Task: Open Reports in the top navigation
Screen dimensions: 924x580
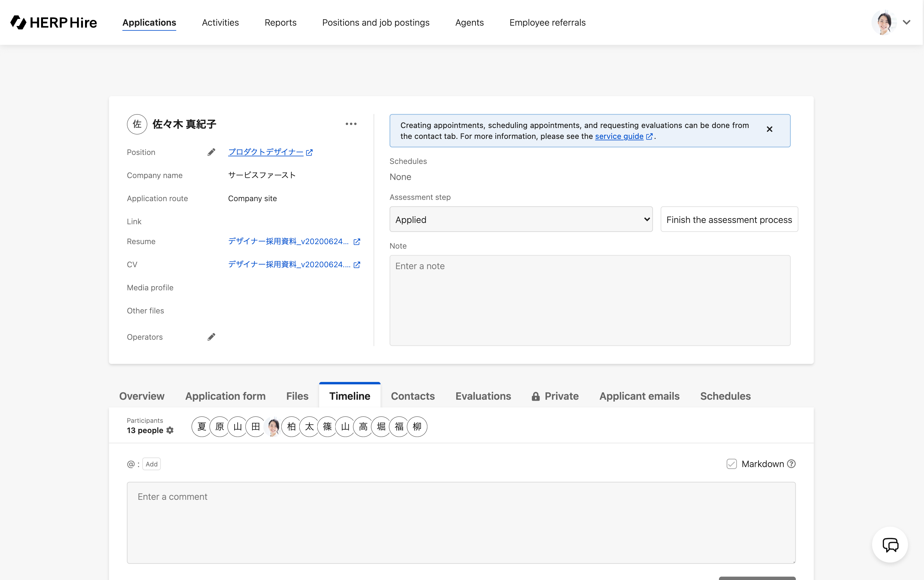Action: 280,23
